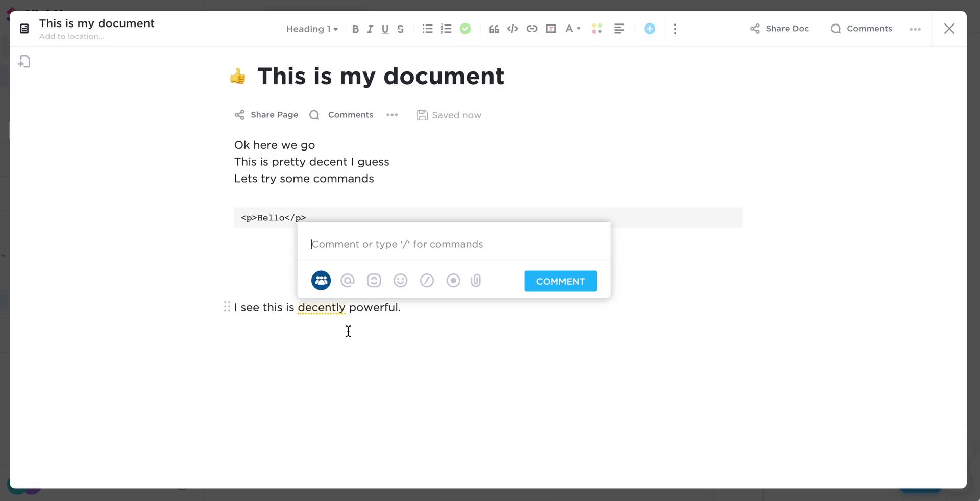This screenshot has height=501, width=980.
Task: Open the top-right ellipsis doc menu
Action: (915, 29)
